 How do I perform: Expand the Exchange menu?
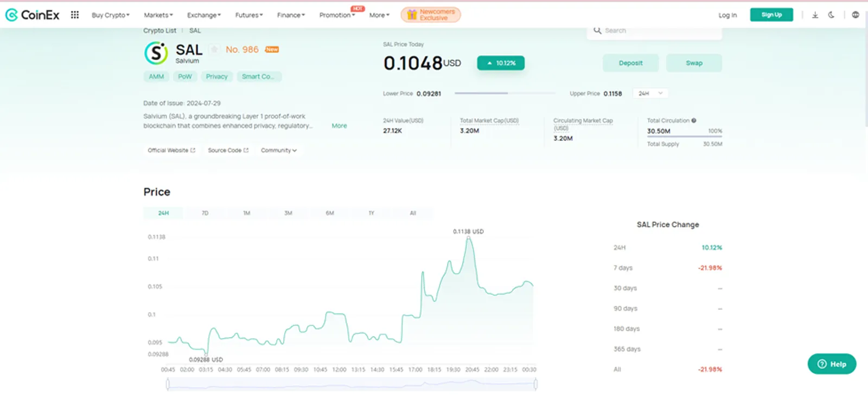[204, 15]
